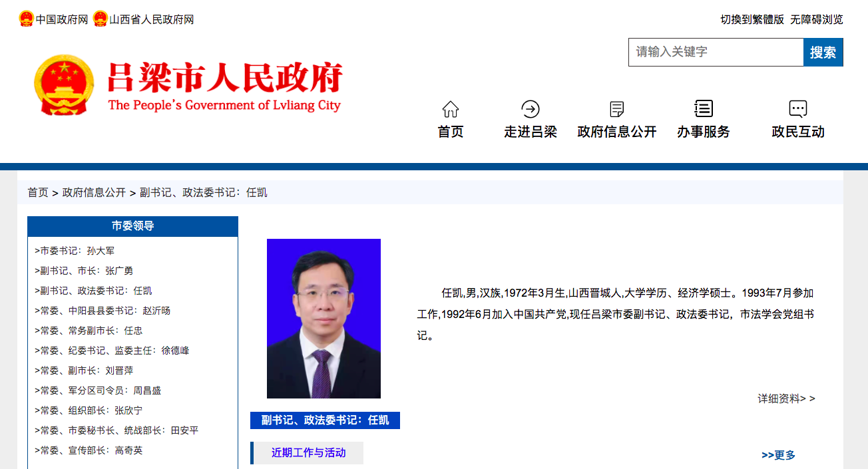
Task: Click the document icon above 政府信息公开
Action: click(x=616, y=108)
